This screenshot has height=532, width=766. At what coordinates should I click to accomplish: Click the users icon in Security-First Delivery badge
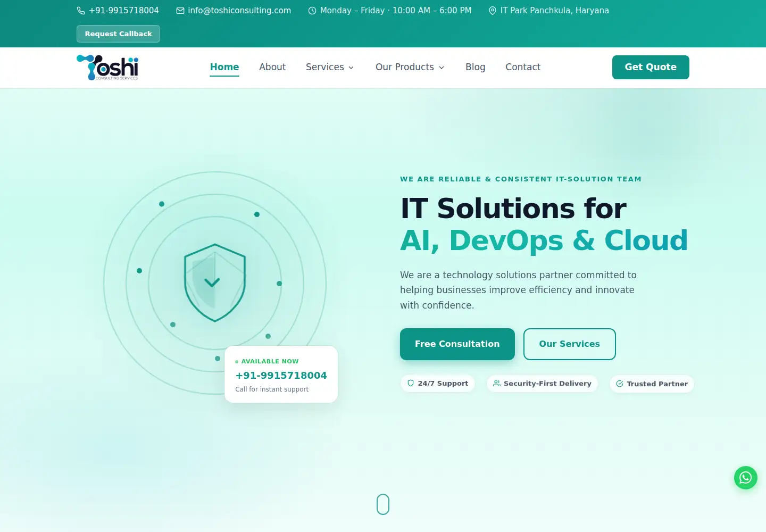click(x=497, y=383)
